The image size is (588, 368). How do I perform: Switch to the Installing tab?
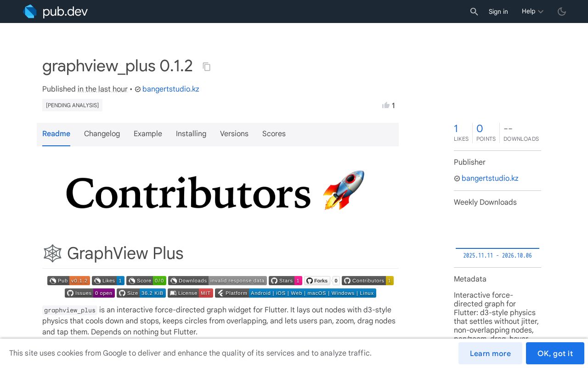point(191,134)
